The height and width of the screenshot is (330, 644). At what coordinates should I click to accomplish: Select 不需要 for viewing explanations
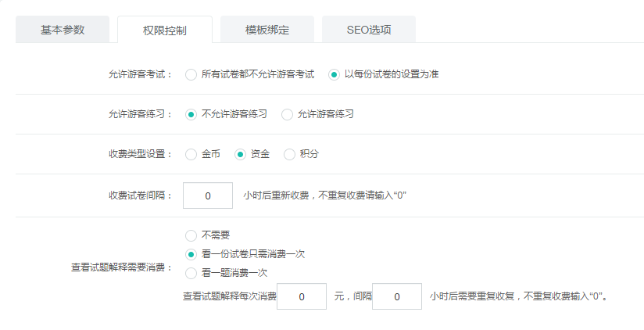tap(191, 235)
